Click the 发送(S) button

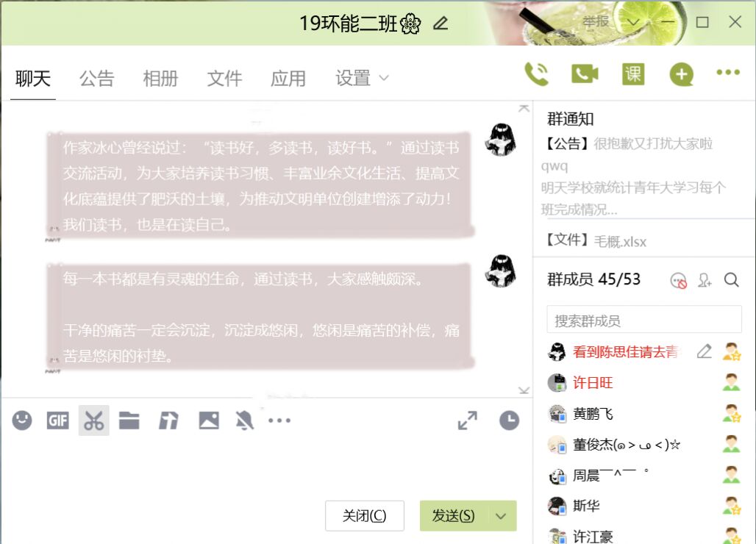pos(454,516)
